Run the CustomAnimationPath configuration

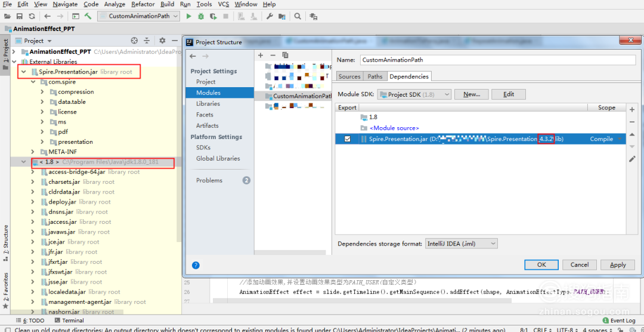pyautogui.click(x=188, y=16)
